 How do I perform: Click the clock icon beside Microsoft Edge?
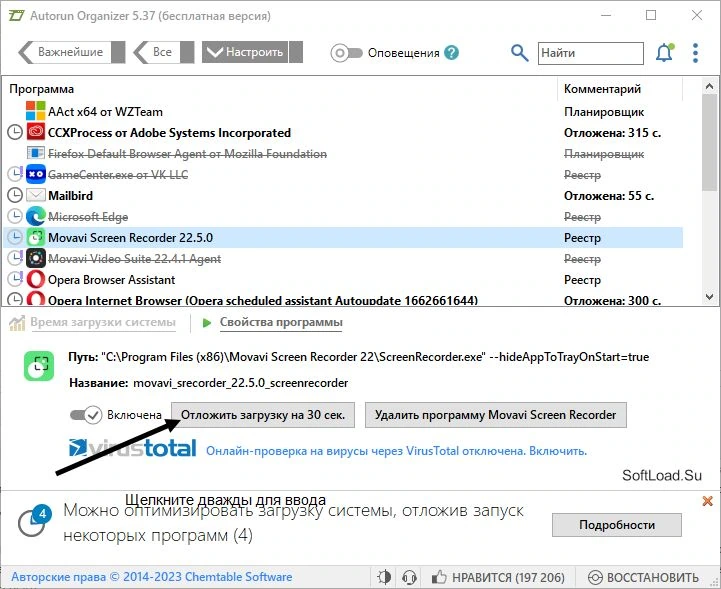[15, 216]
